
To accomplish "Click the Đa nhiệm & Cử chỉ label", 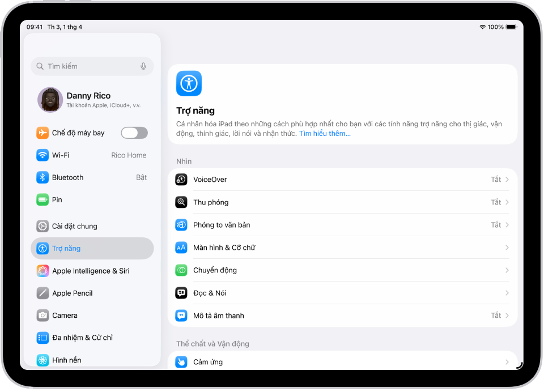I will [83, 338].
